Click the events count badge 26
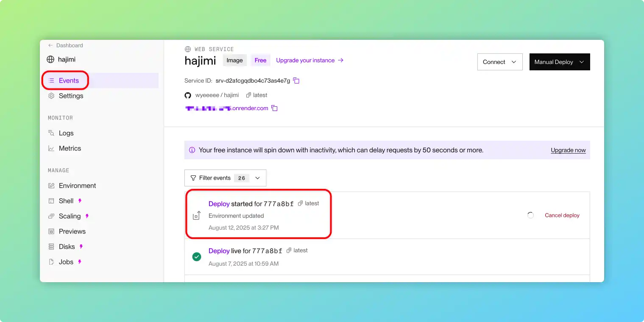The height and width of the screenshot is (322, 644). [x=242, y=178]
